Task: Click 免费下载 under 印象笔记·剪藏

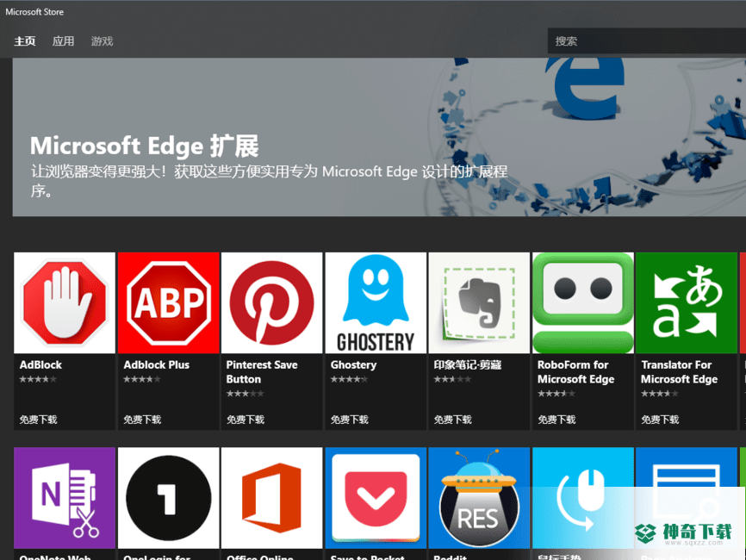Action: [453, 420]
